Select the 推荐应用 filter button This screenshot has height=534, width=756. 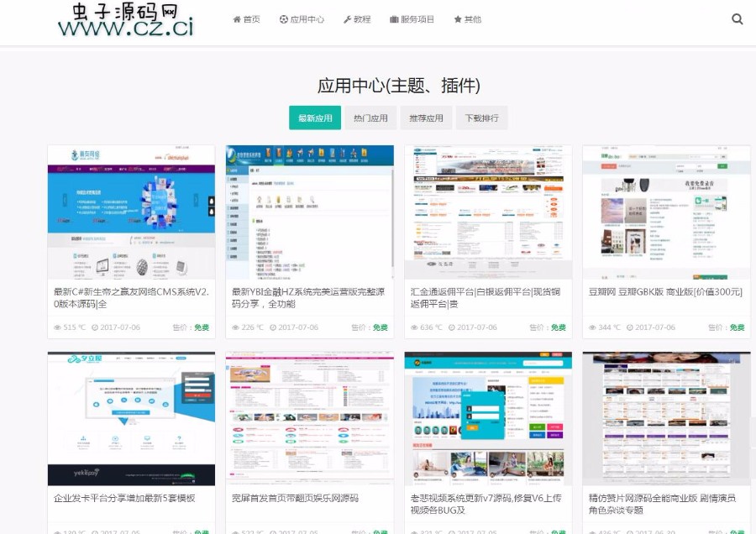424,118
